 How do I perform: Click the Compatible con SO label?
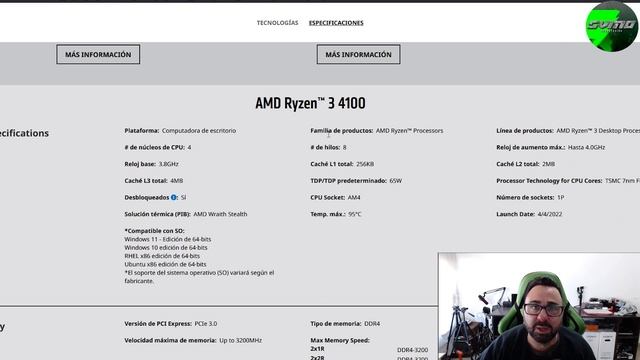pyautogui.click(x=154, y=231)
